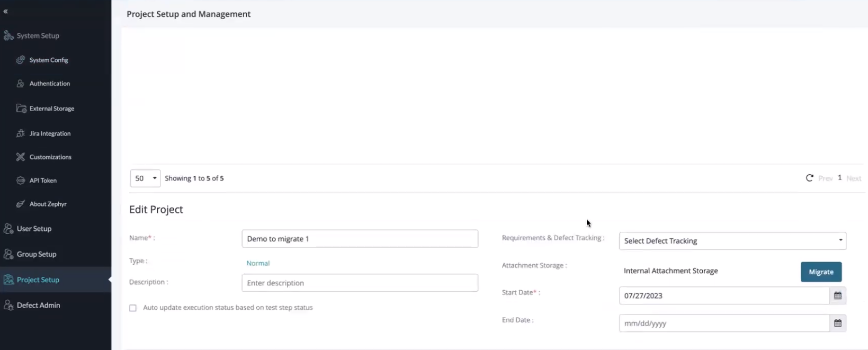Viewport: 868px width, 350px height.
Task: Open Defect Admin in sidebar
Action: click(38, 305)
